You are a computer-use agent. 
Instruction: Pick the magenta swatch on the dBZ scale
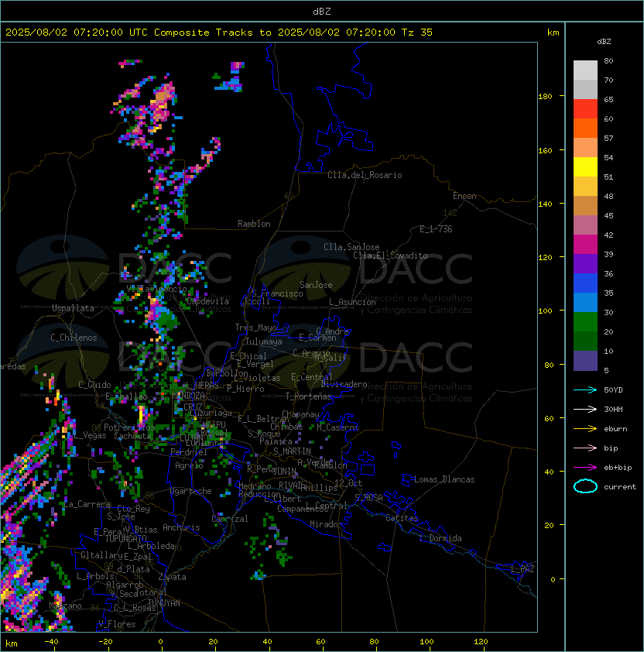point(585,245)
